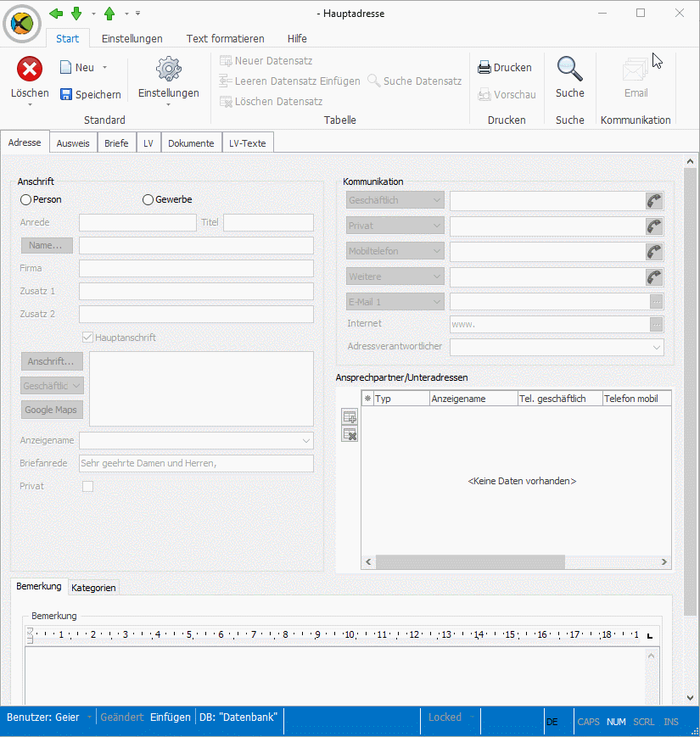This screenshot has height=737, width=700.
Task: Click the Anzeigename column header
Action: (473, 399)
